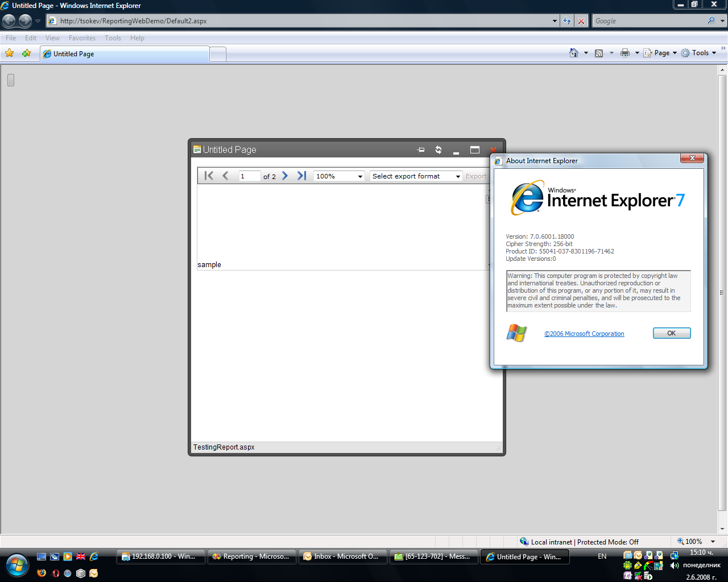Click the Google search magnifier icon
728x582 pixels.
(712, 20)
